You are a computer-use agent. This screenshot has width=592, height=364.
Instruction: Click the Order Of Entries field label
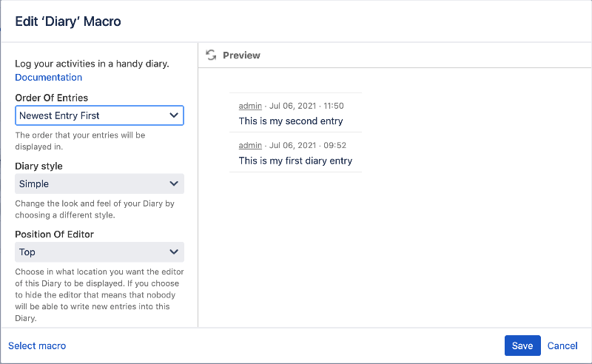(52, 98)
